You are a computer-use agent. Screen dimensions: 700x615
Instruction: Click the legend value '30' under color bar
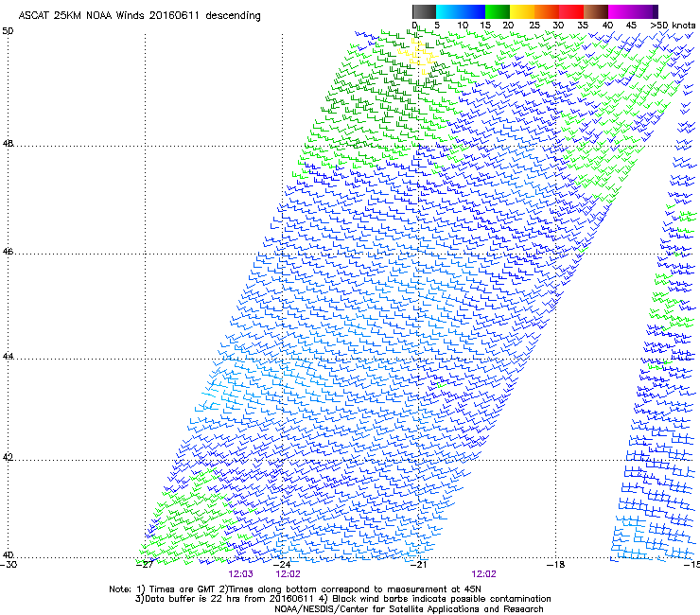558,26
